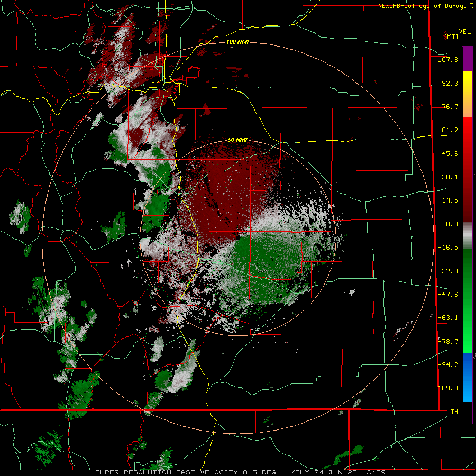
Task: Click the 76.7 scale value
Action: pyautogui.click(x=450, y=106)
